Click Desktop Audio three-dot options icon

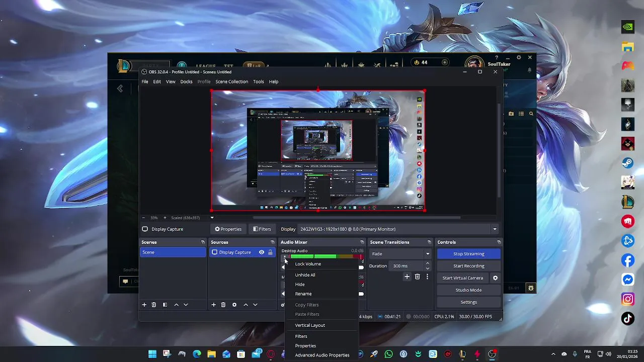284,257
